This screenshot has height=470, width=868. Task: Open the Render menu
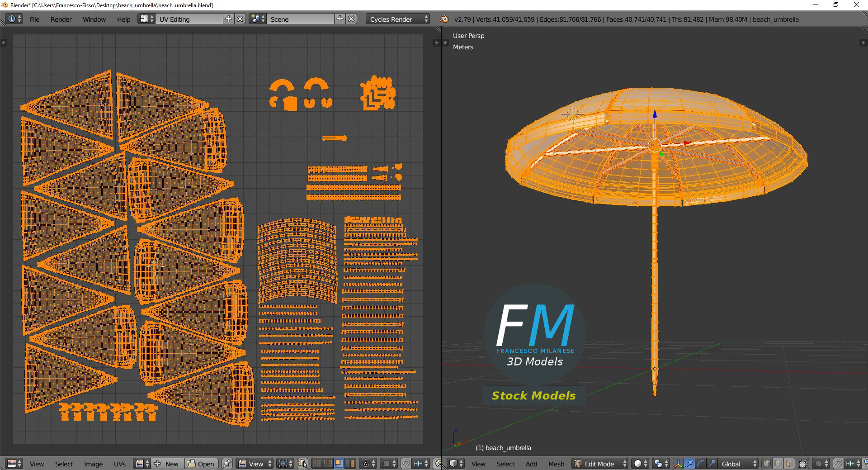(x=61, y=19)
